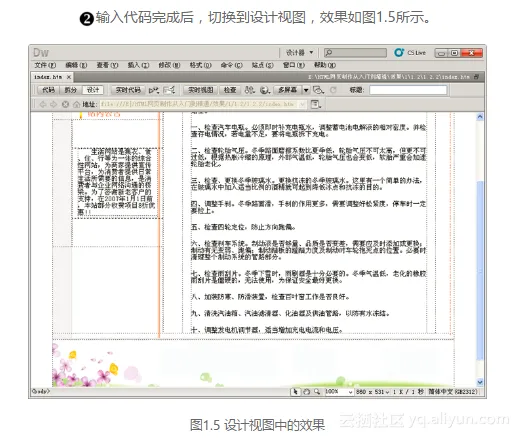Image resolution: width=520 pixels, height=439 pixels.
Task: Click the '1 K / 1 秒' download size indicator
Action: pyautogui.click(x=408, y=392)
